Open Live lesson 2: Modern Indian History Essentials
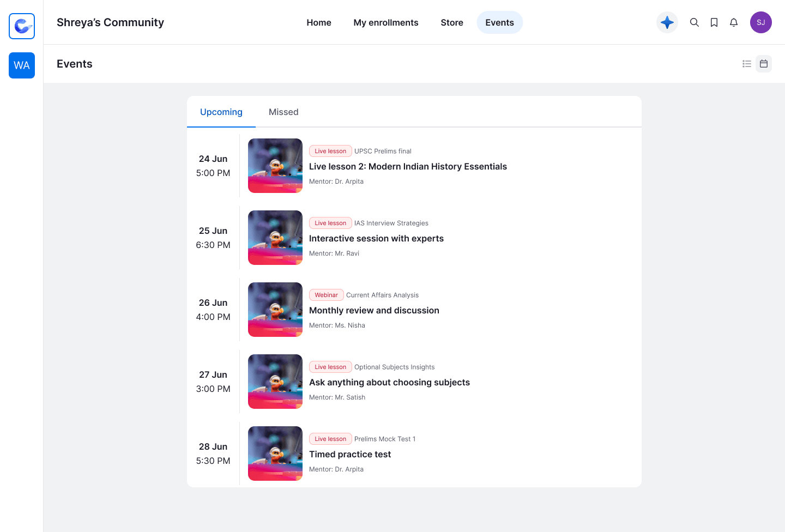This screenshot has width=785, height=532. (x=408, y=166)
